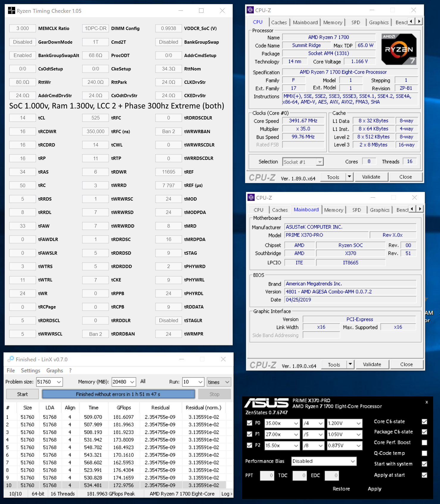
Task: Open the P1 multiplier dropdown showing 27.00x
Action: (282, 434)
